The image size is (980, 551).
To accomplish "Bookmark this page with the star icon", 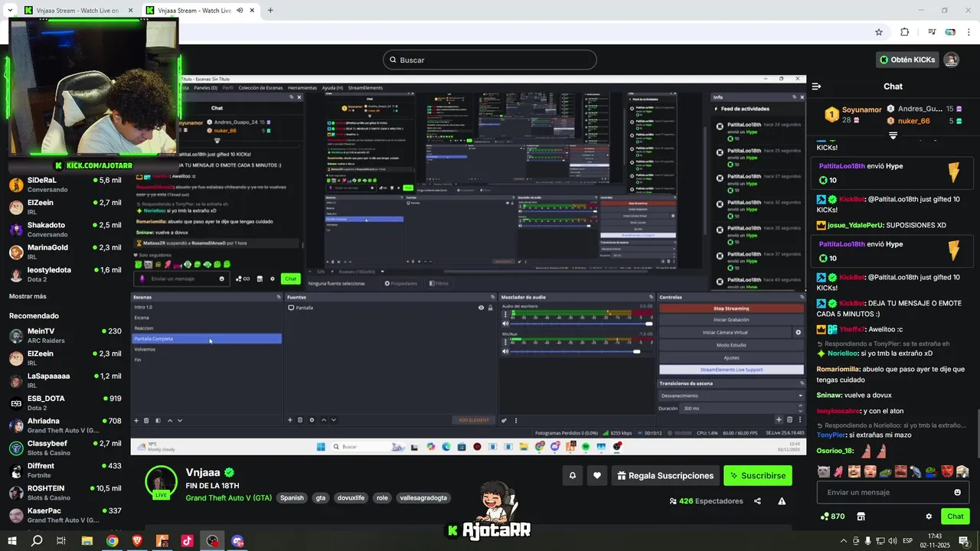I will tap(879, 32).
